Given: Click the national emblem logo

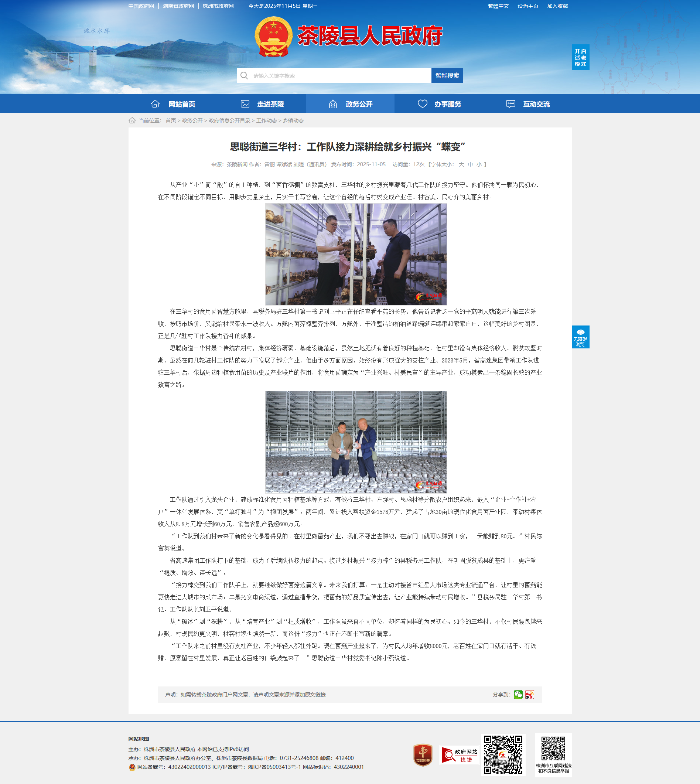Looking at the screenshot, I should pos(273,37).
